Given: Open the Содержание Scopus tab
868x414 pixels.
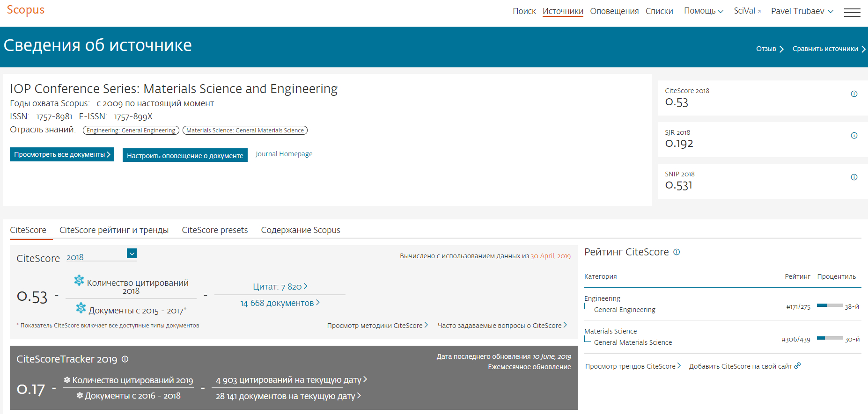Looking at the screenshot, I should [300, 230].
